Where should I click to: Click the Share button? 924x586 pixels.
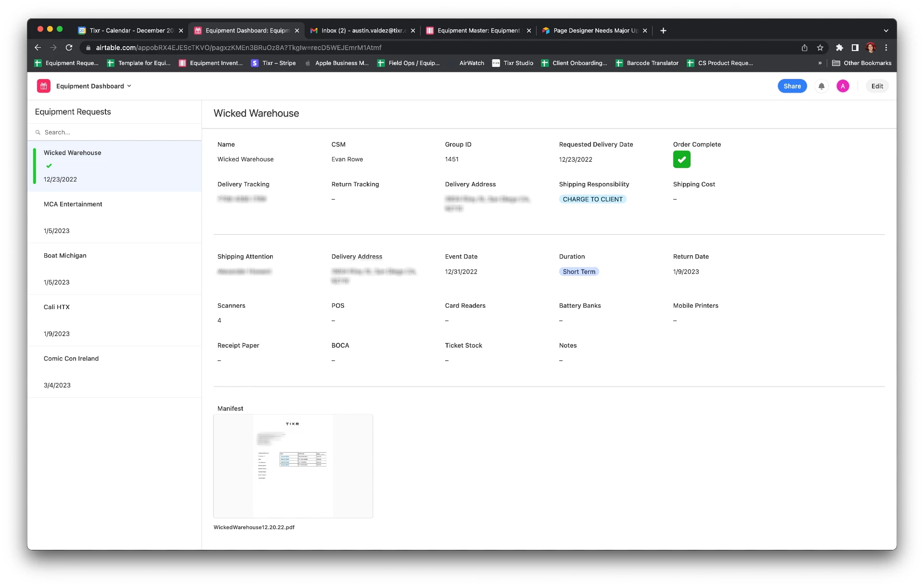[792, 86]
